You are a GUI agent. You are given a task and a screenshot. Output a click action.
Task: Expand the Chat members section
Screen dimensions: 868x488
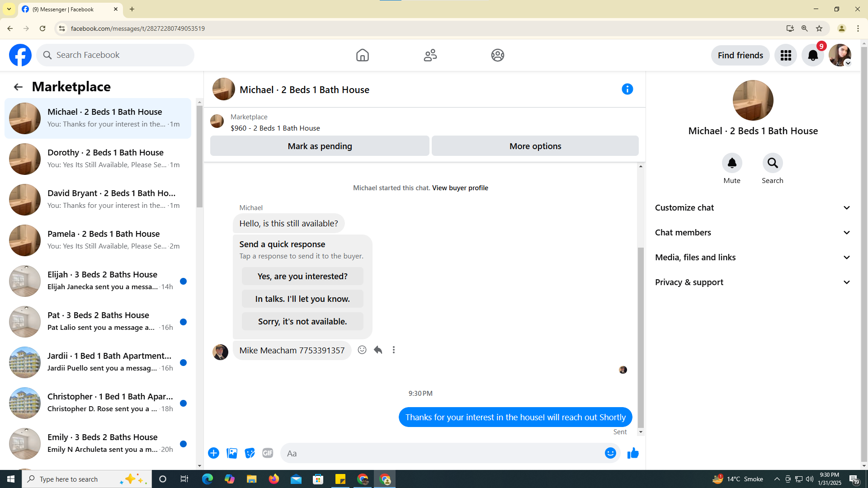[753, 233]
